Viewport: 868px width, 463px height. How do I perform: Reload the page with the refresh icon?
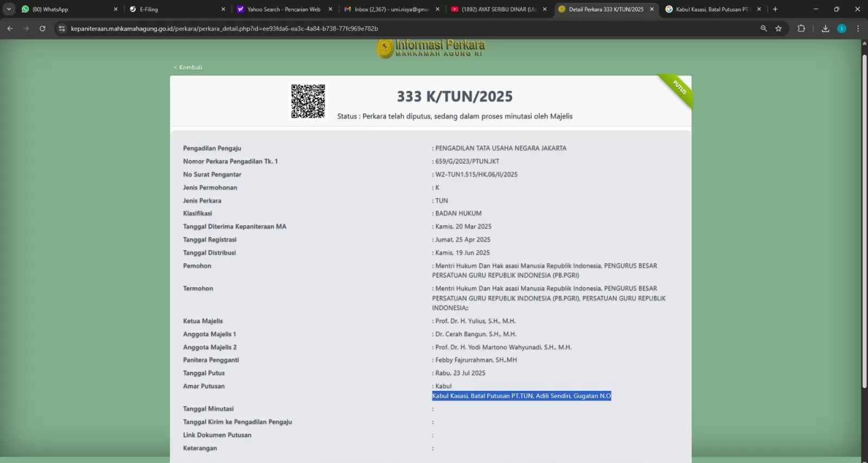tap(42, 29)
